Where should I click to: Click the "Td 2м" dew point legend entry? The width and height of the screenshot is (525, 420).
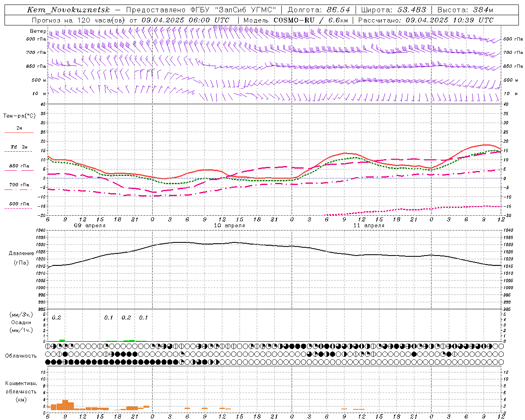click(19, 147)
